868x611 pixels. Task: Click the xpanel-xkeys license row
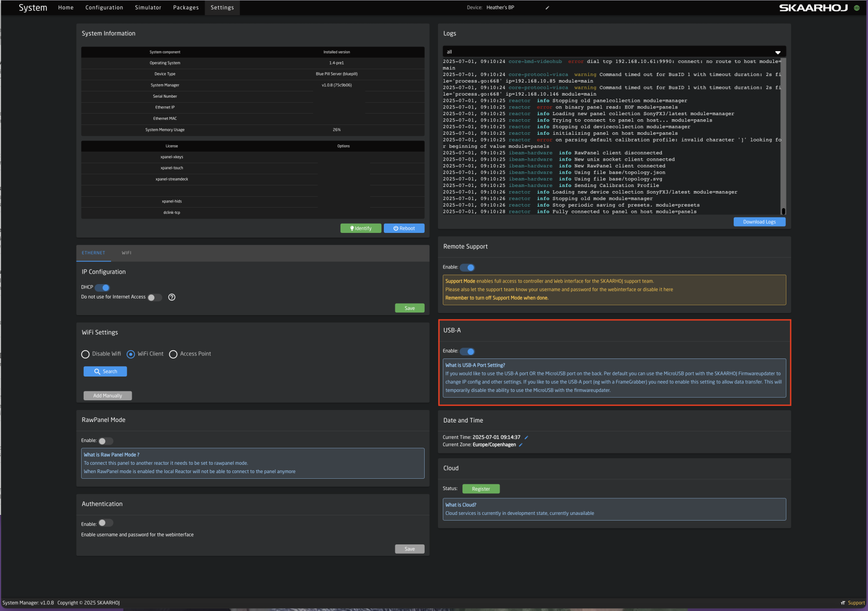pyautogui.click(x=253, y=157)
